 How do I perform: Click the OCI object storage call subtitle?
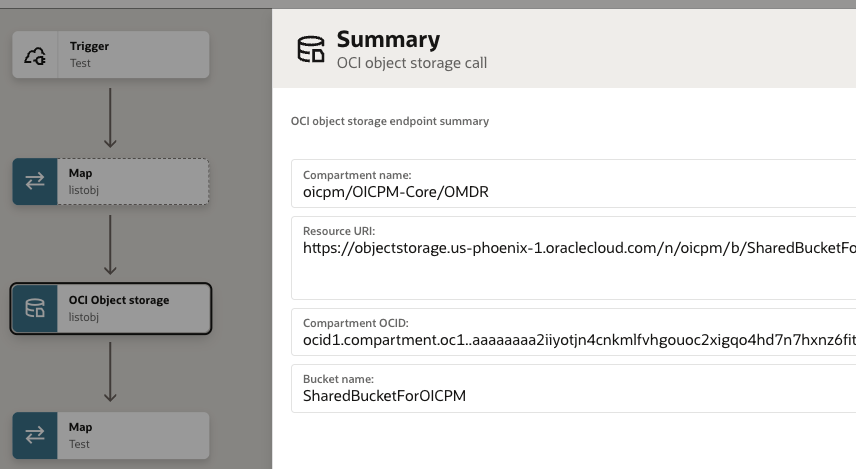[411, 64]
